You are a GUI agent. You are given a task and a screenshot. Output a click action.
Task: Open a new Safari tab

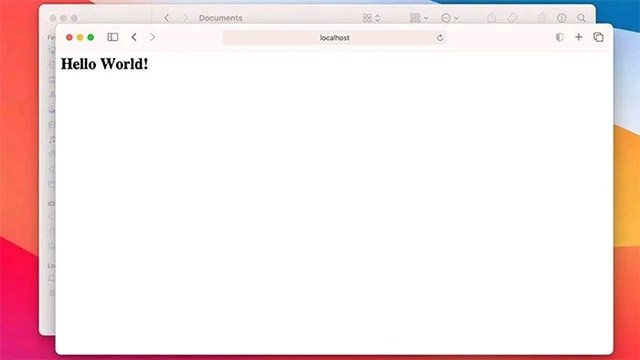pos(579,37)
